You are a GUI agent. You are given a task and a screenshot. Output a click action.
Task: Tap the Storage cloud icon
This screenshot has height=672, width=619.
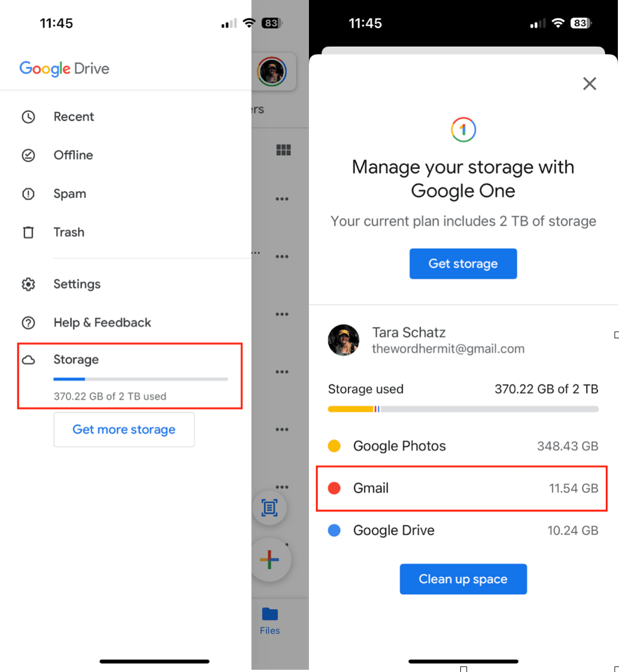pyautogui.click(x=28, y=360)
